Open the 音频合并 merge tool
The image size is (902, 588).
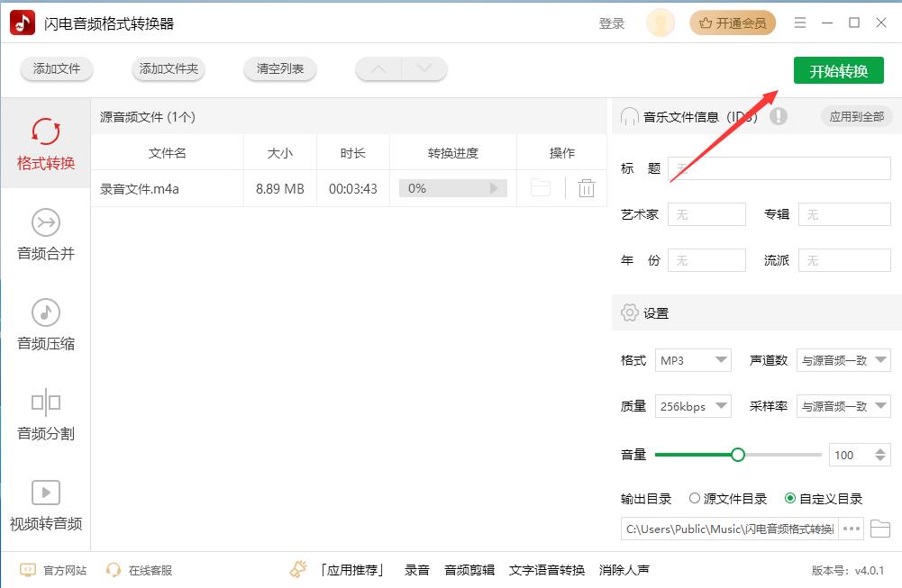tap(45, 234)
